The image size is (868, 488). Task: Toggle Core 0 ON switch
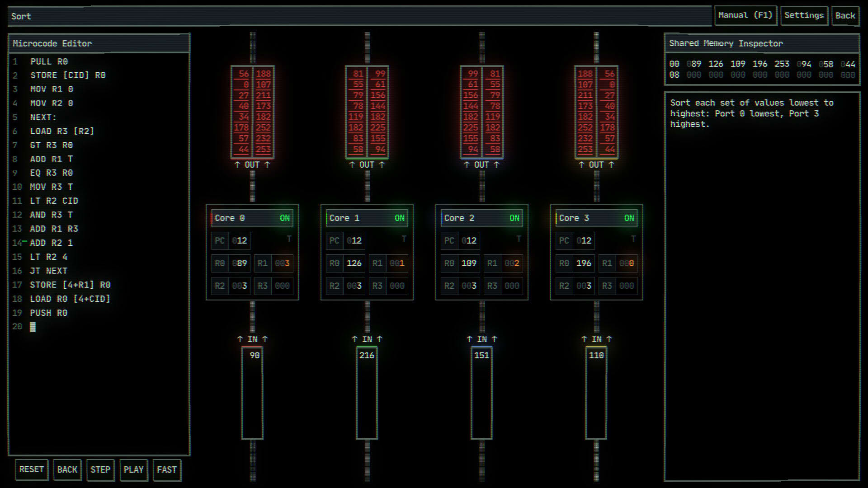285,218
